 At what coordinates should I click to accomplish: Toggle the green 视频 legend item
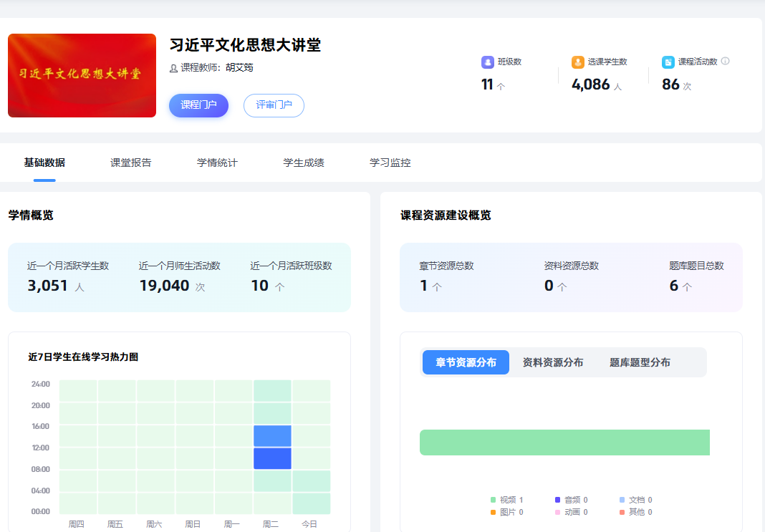point(506,500)
